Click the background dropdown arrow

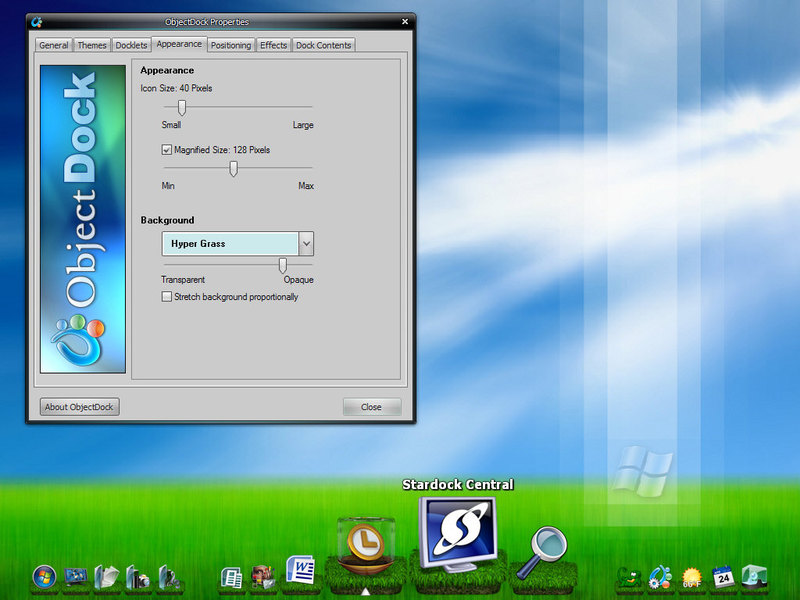(306, 243)
